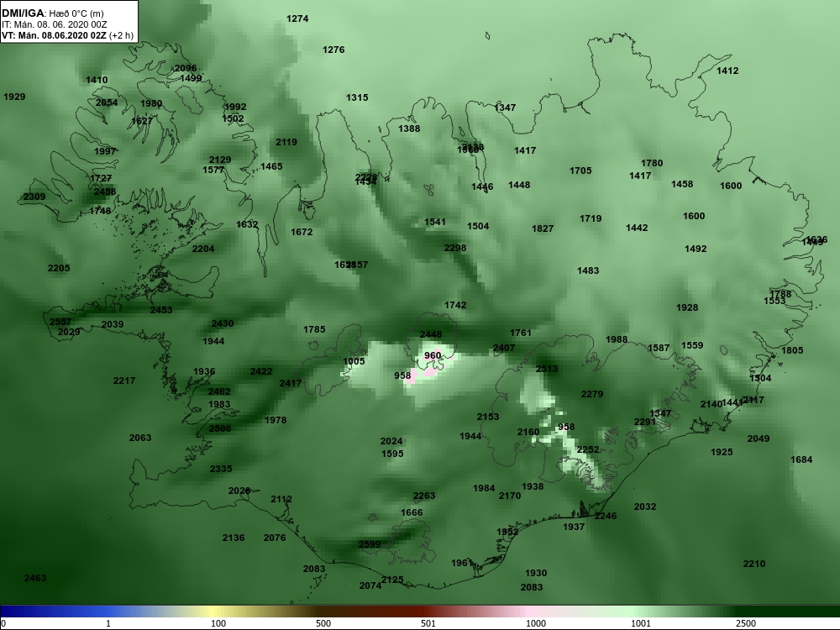Click the map value '2309'
Screen dimensions: 840x630
(34, 197)
